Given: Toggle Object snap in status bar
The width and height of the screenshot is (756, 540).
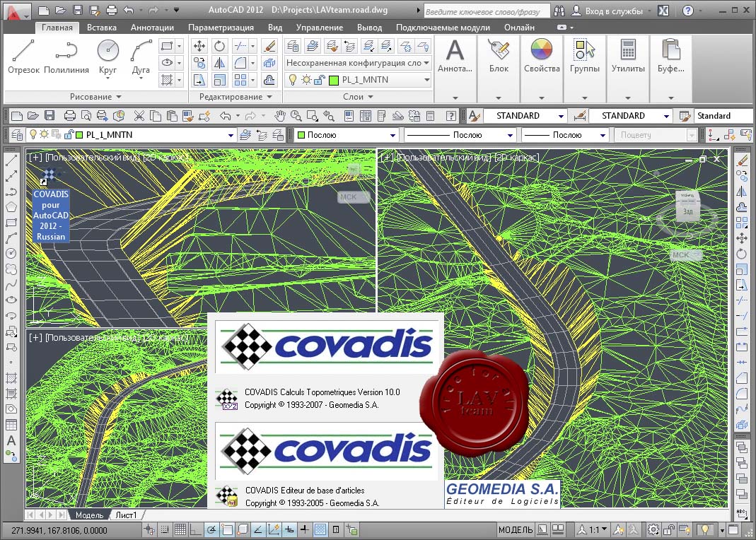Looking at the screenshot, I should (227, 530).
